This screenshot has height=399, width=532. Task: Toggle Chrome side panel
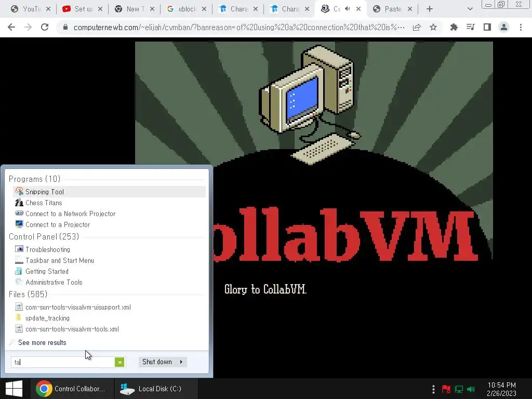pos(487,27)
